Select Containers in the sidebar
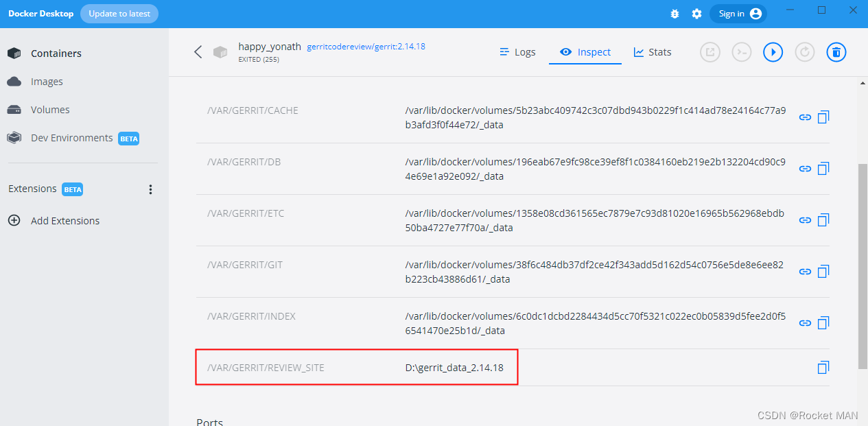The height and width of the screenshot is (426, 868). (x=56, y=53)
